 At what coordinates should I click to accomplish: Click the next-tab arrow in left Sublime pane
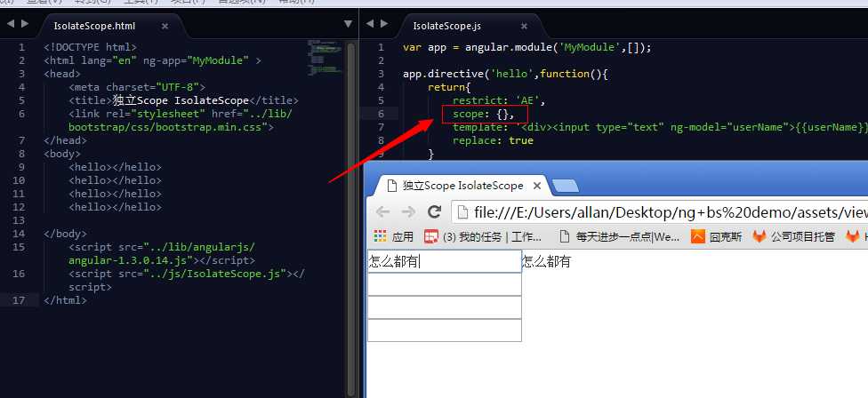pos(24,24)
